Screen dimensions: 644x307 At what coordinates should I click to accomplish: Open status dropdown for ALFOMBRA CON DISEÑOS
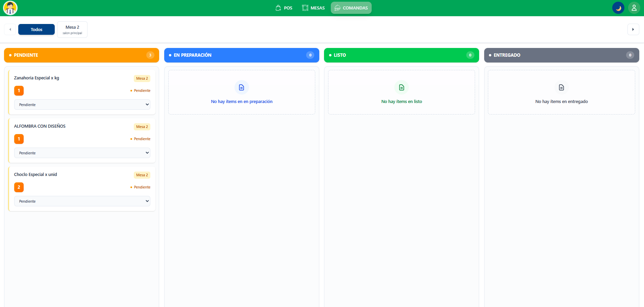pos(82,153)
